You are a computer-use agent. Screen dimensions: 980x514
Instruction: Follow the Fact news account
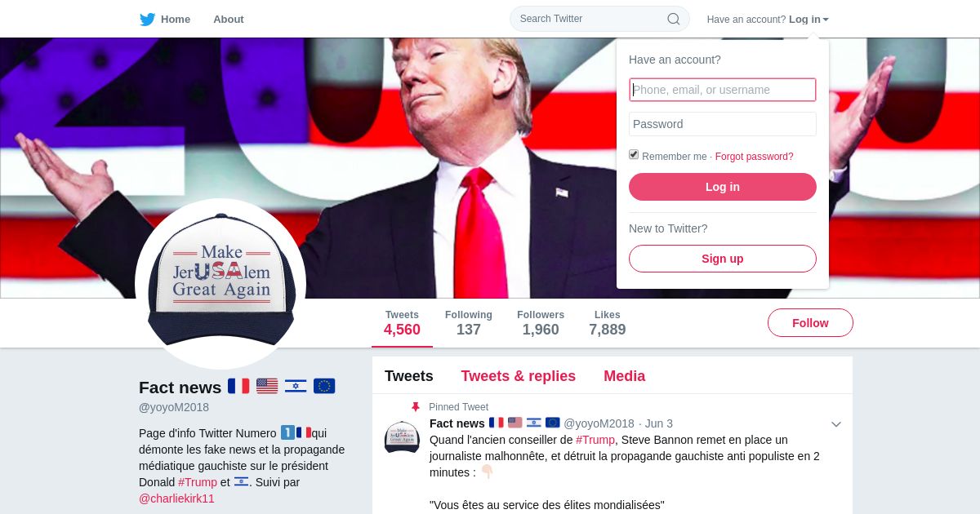coord(810,323)
